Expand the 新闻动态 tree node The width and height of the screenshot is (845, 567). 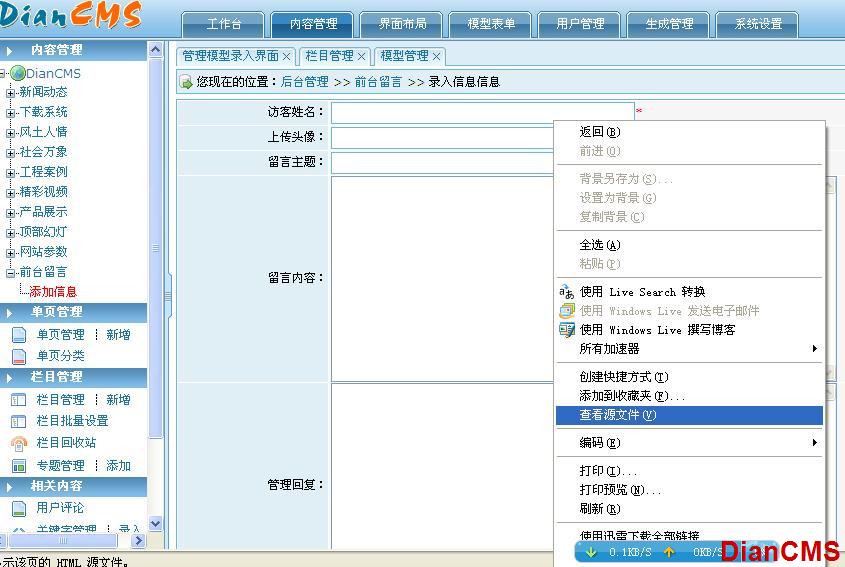11,93
